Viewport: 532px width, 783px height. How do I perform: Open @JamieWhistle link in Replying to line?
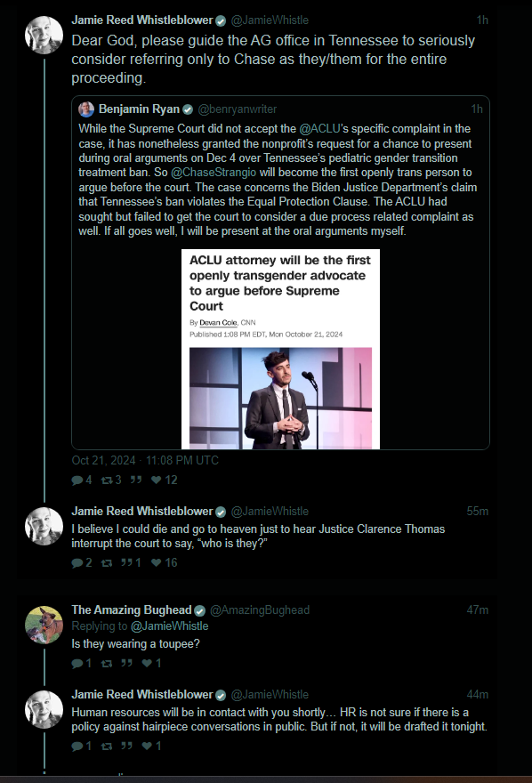(x=170, y=626)
